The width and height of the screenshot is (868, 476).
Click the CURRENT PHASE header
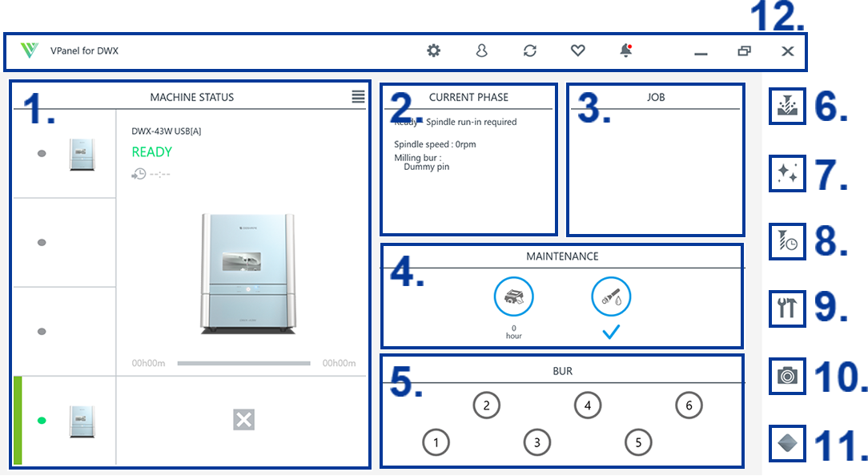click(x=468, y=97)
